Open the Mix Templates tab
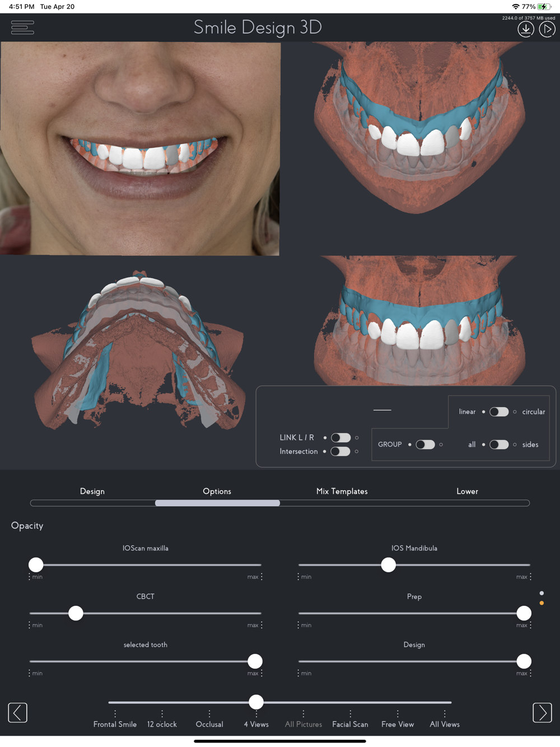The height and width of the screenshot is (747, 560). (342, 491)
